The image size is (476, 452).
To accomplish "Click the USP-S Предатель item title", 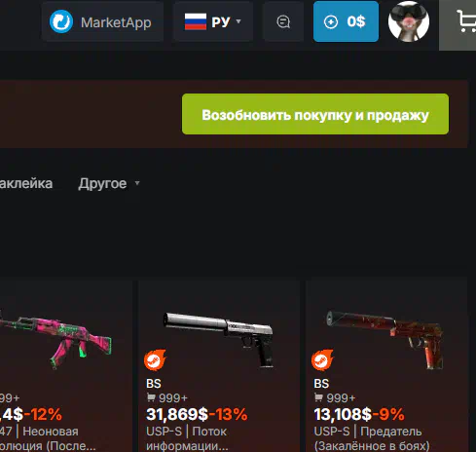I will 372,438.
